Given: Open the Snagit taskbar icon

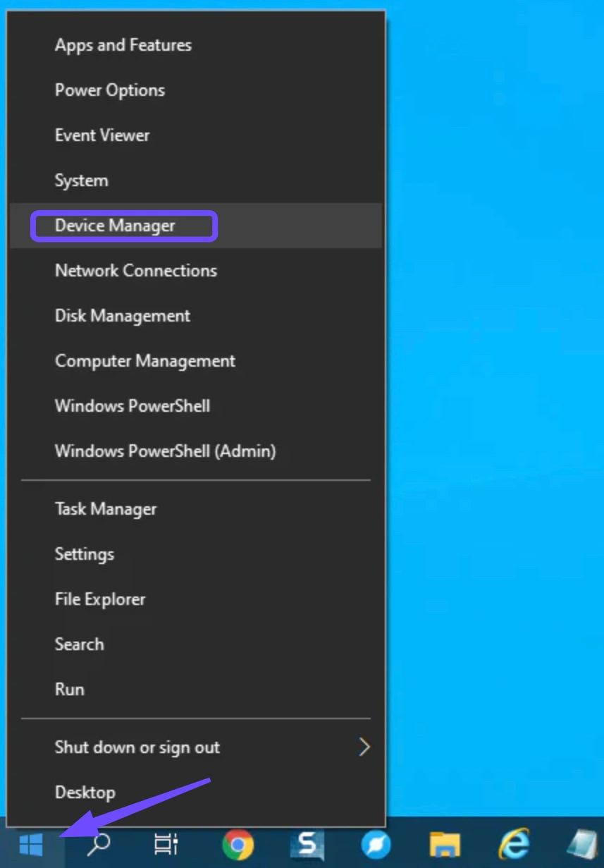Looking at the screenshot, I should coord(307,844).
